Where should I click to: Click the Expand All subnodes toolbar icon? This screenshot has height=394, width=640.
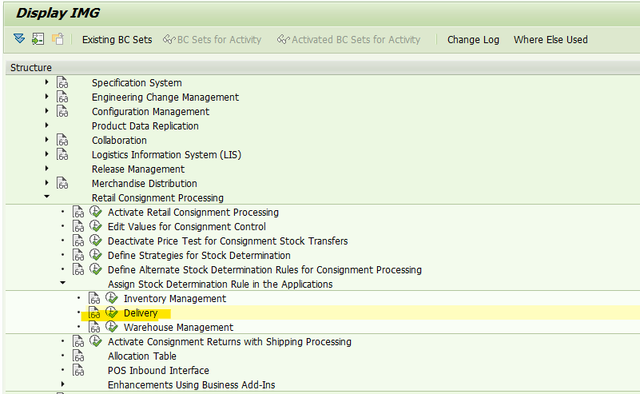(x=19, y=39)
